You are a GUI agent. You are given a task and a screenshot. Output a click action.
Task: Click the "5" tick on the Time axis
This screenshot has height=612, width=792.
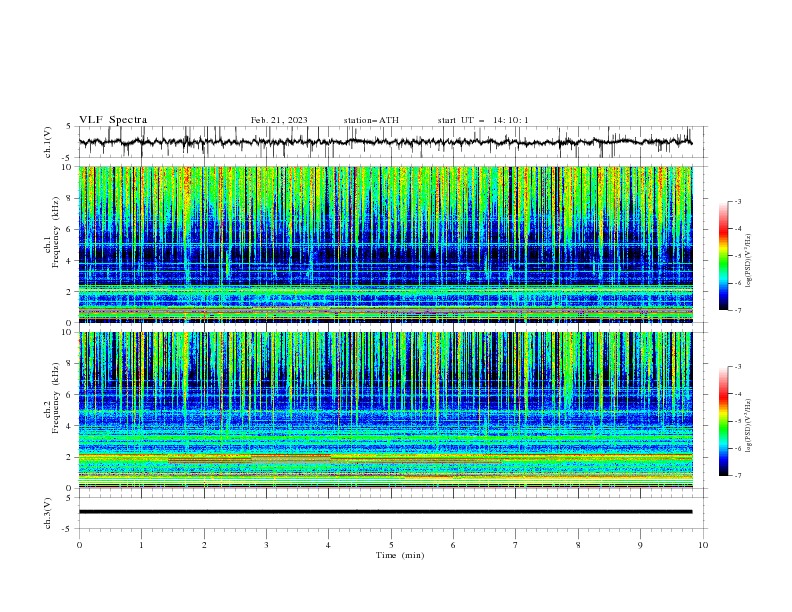point(391,545)
